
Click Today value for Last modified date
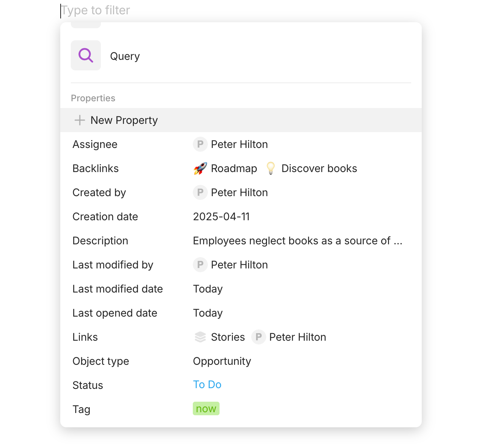[208, 289]
